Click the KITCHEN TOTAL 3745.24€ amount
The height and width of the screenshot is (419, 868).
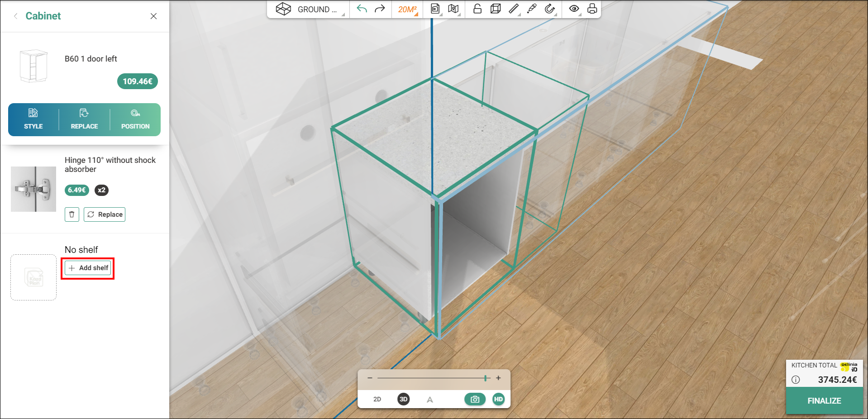click(837, 380)
